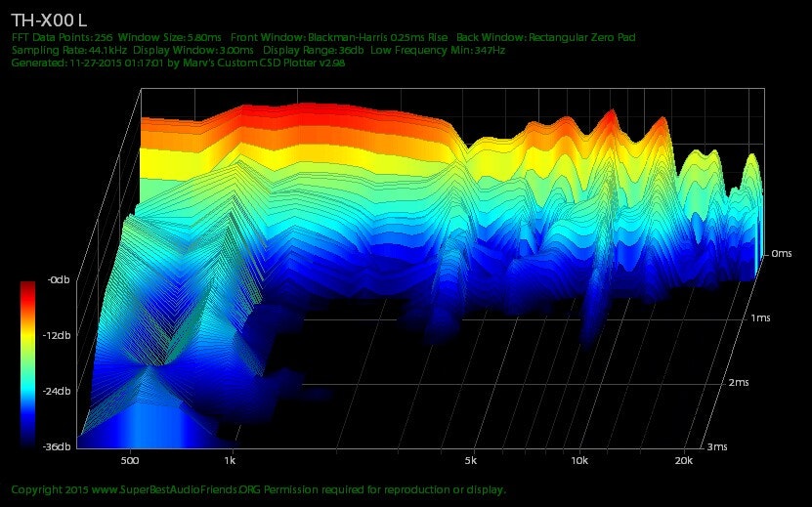Select the 10k frequency axis label
Screen dimensions: 812x507
pos(578,460)
